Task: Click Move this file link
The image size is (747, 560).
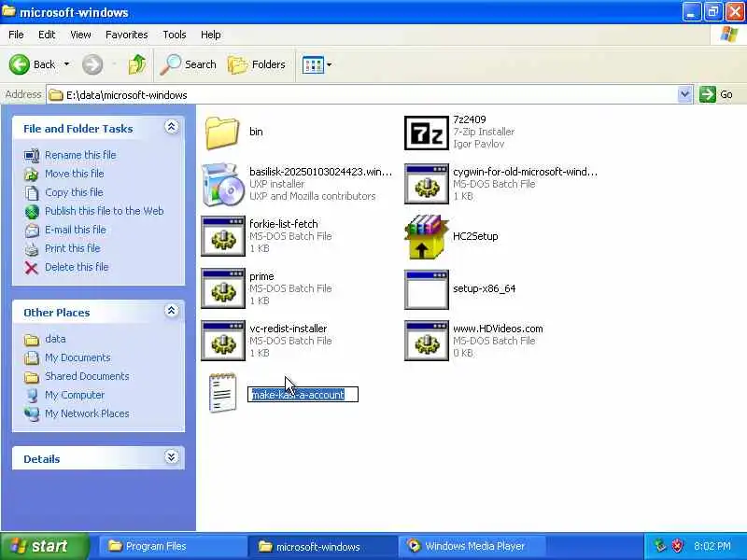Action: (75, 174)
